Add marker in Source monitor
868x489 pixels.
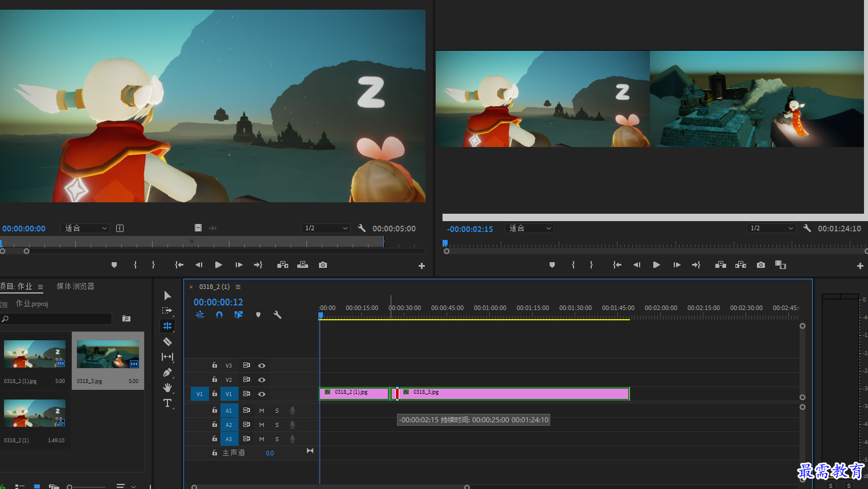click(114, 265)
